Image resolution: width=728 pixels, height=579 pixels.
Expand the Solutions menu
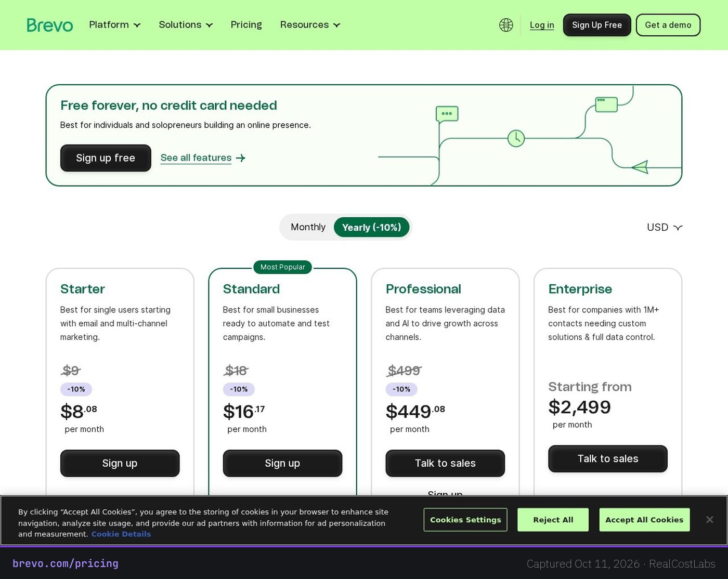click(186, 25)
